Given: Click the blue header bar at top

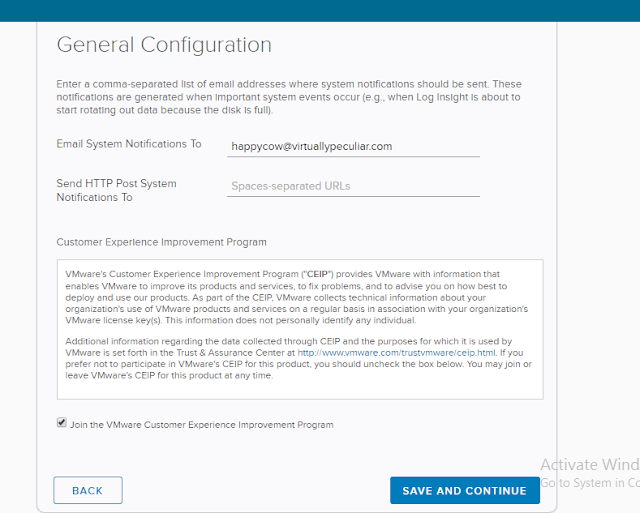Looking at the screenshot, I should 320,10.
